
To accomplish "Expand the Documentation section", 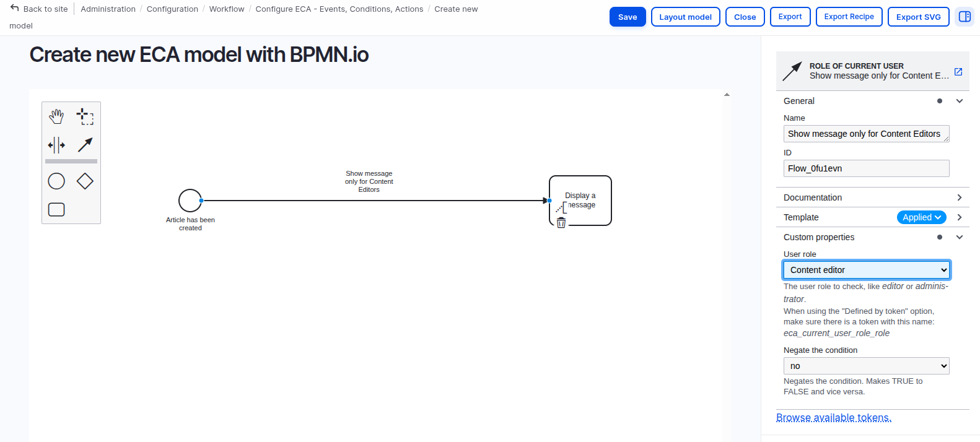I will tap(959, 197).
